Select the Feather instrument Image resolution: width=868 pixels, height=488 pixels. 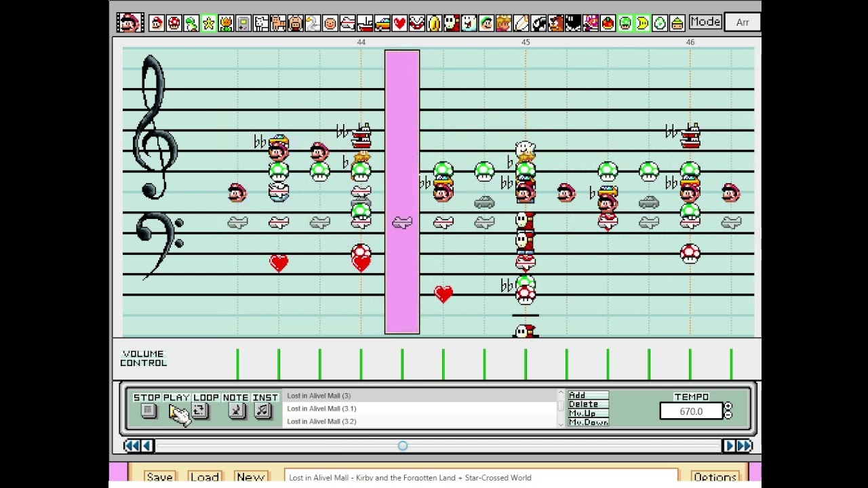tap(521, 23)
